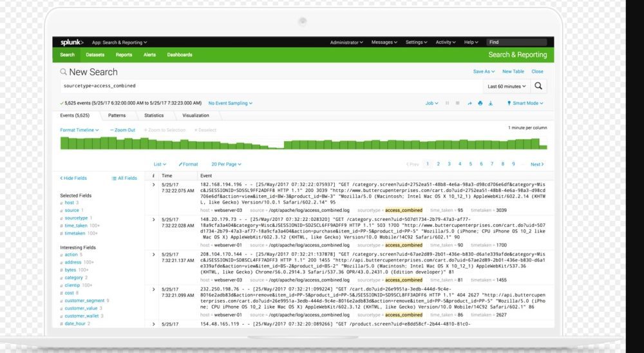
Task: Pause the running search job
Action: pyautogui.click(x=447, y=103)
